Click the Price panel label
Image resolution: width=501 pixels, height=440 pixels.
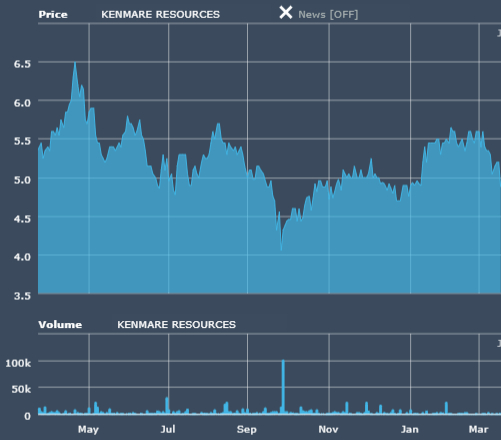click(x=53, y=15)
